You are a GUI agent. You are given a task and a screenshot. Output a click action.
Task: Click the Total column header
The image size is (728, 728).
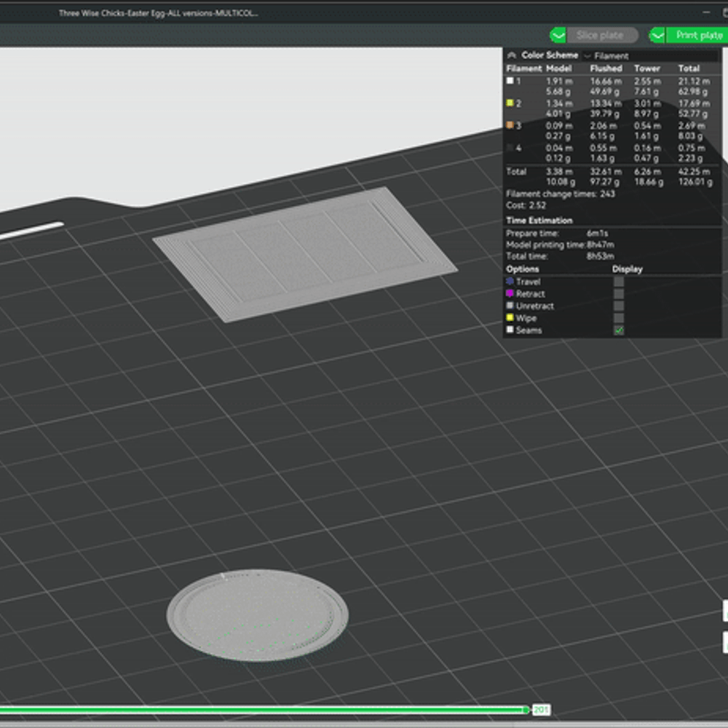(x=689, y=68)
